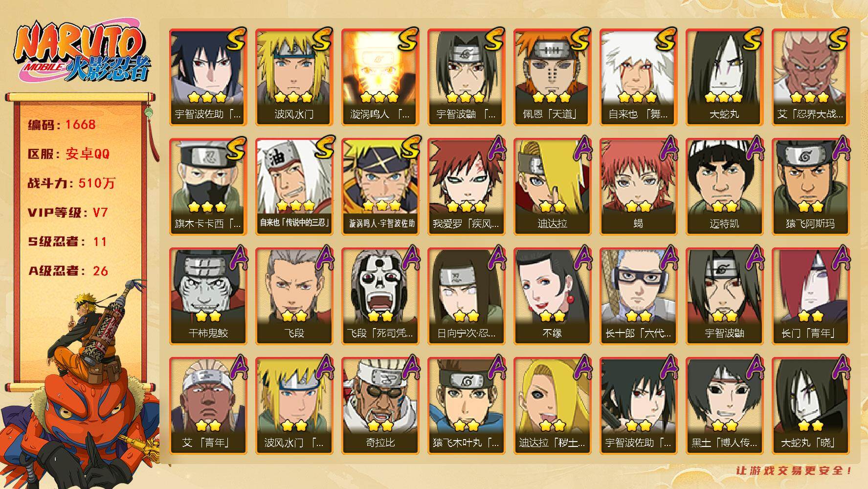
Task: Click the A rank badge on 蝎
Action: point(666,148)
